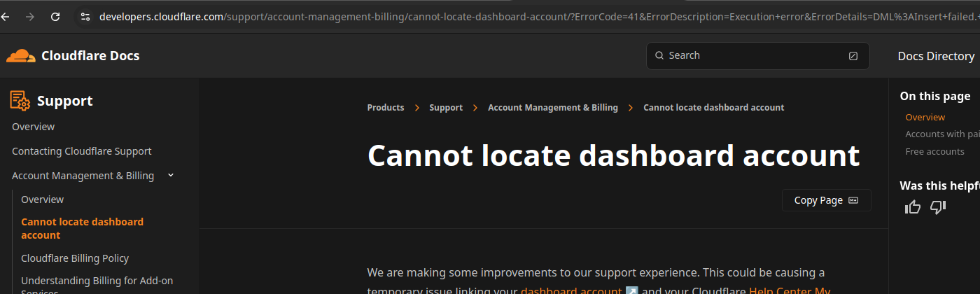Viewport: 980px width, 294px height.
Task: Click the Help Center My link in article
Action: pos(790,290)
